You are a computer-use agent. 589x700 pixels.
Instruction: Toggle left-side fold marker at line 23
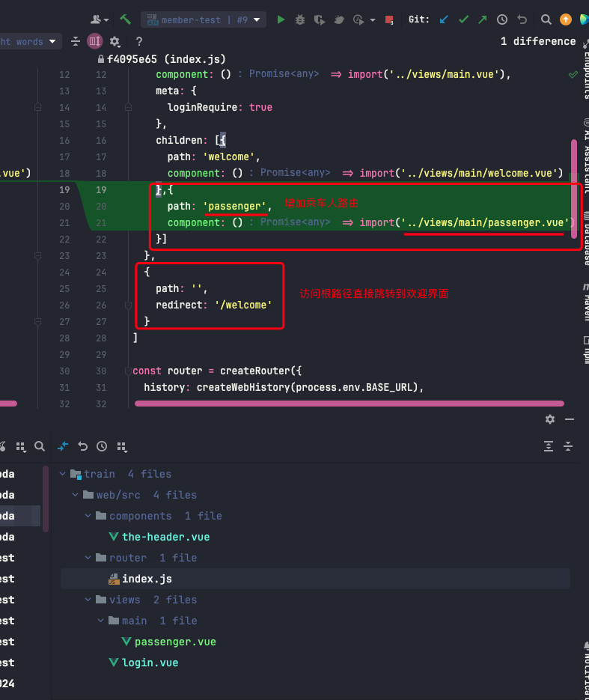[x=38, y=256]
